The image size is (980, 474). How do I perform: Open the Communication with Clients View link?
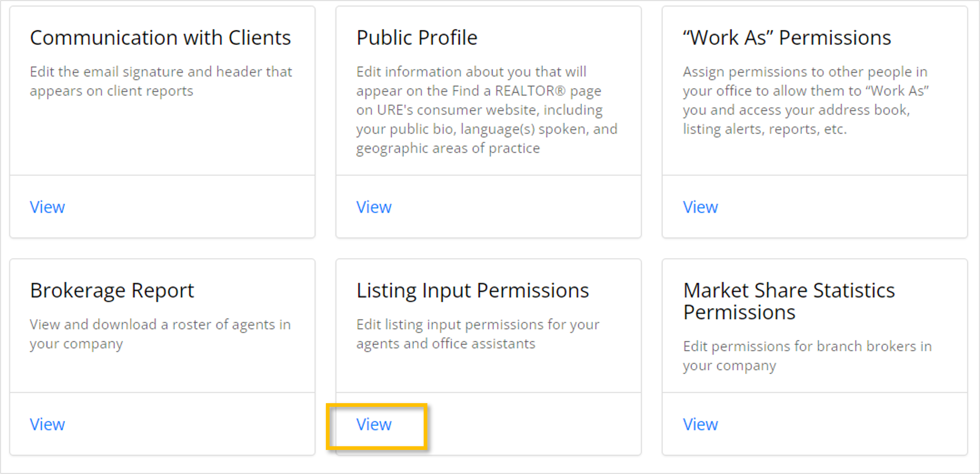click(x=47, y=207)
